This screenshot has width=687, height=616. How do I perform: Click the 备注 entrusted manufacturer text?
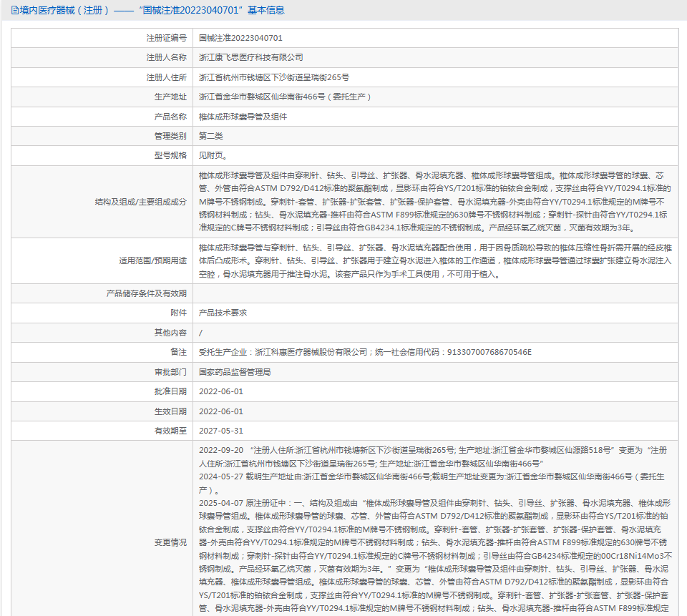click(365, 352)
